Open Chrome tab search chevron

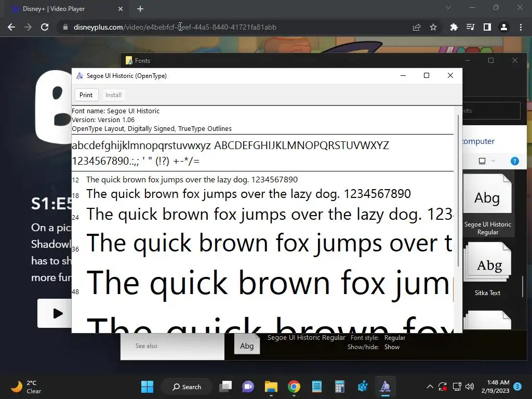click(x=448, y=7)
